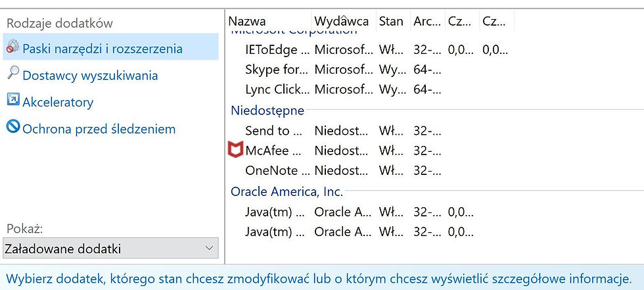Click the Niedostępne group header
The image size is (644, 290).
click(267, 110)
